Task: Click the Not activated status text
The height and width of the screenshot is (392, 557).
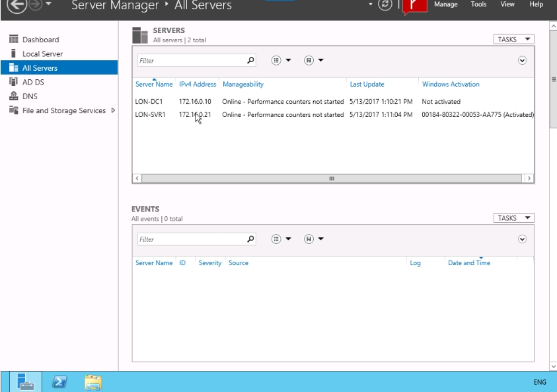Action: (441, 102)
